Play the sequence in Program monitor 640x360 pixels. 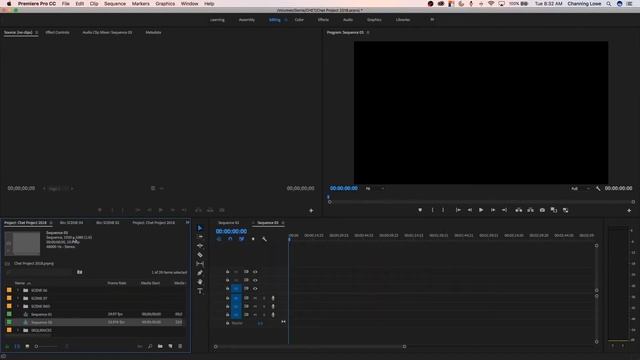pos(481,210)
